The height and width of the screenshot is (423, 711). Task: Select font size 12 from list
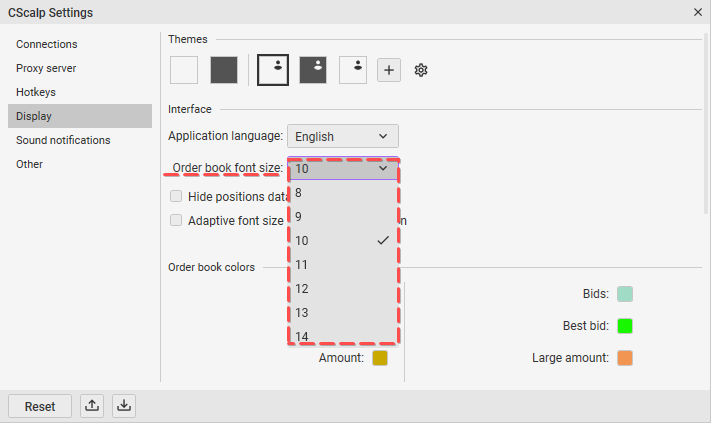tap(343, 289)
